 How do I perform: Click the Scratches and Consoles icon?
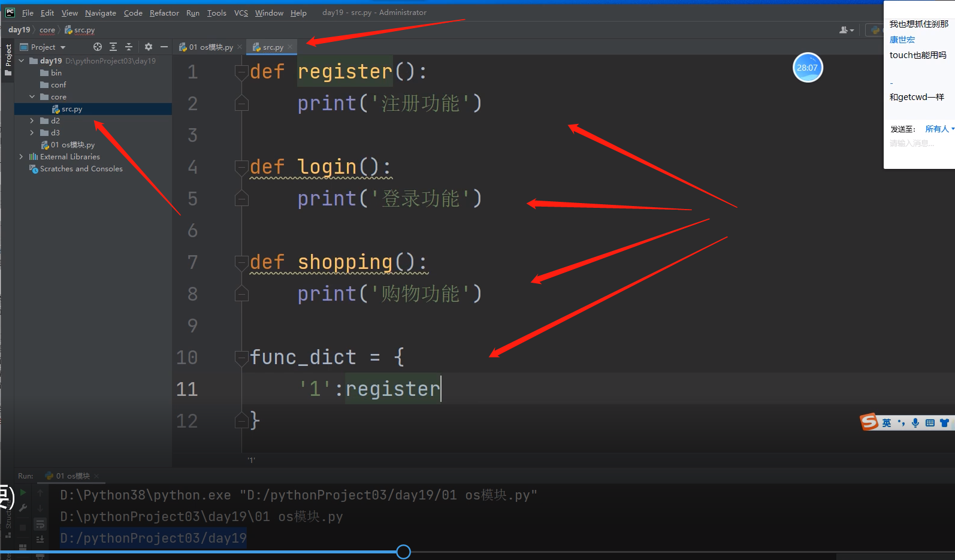pyautogui.click(x=34, y=169)
